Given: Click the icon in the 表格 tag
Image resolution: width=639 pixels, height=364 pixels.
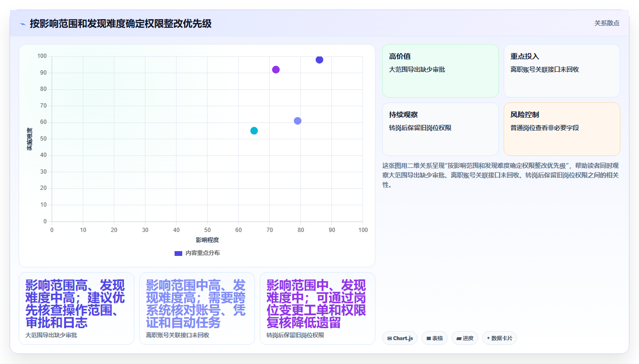Looking at the screenshot, I should click(429, 338).
